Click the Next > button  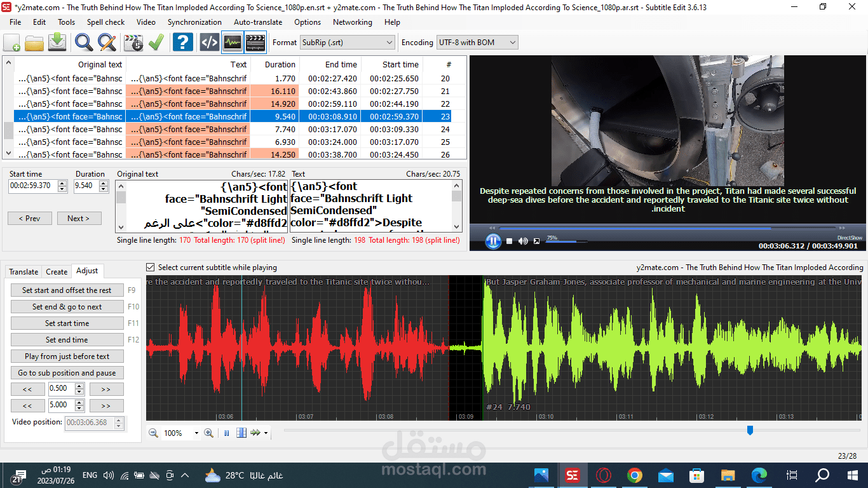79,219
